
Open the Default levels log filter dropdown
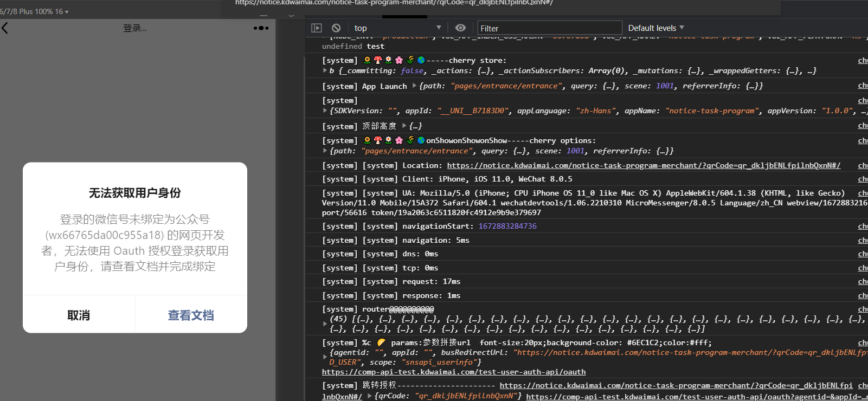coord(655,28)
